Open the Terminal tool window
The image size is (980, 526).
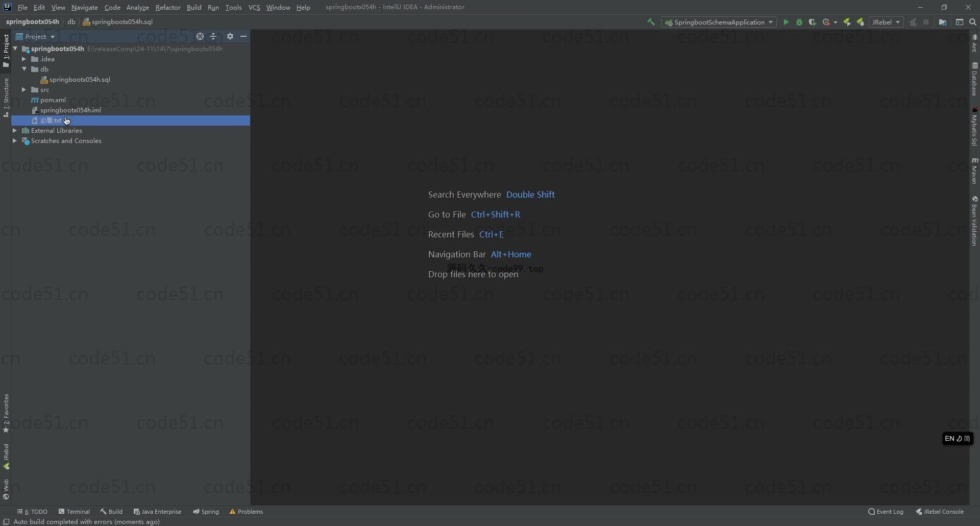tap(75, 511)
